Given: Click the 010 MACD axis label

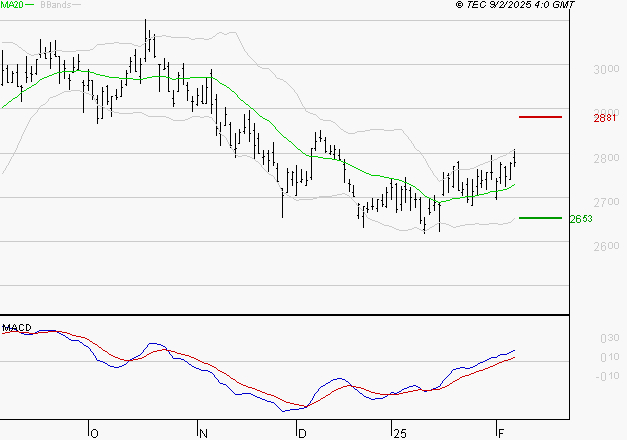Looking at the screenshot, I should 610,357.
